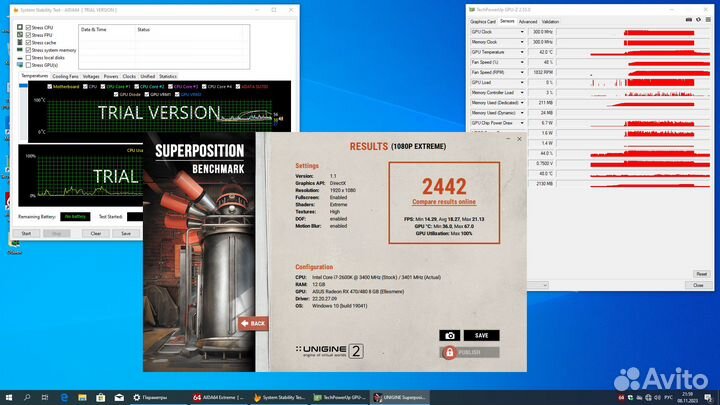Go back with the BACK arrow button
Screen dimensions: 720x405
(253, 323)
